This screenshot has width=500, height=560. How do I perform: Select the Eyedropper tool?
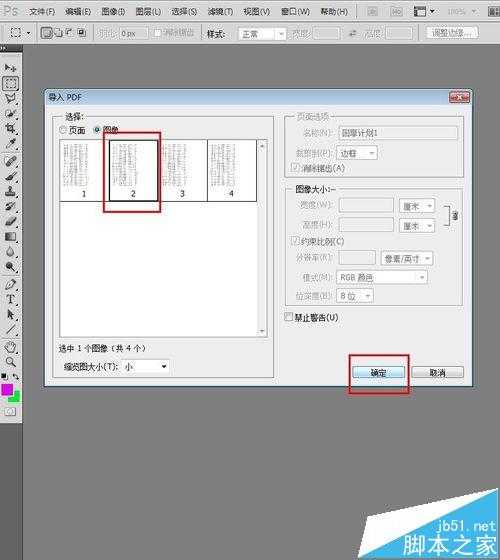[x=10, y=144]
